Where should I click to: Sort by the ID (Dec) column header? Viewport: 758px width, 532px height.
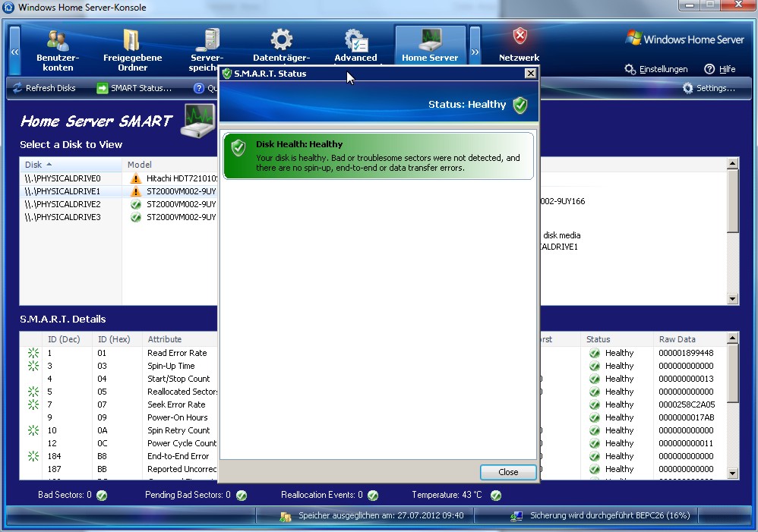coord(68,339)
